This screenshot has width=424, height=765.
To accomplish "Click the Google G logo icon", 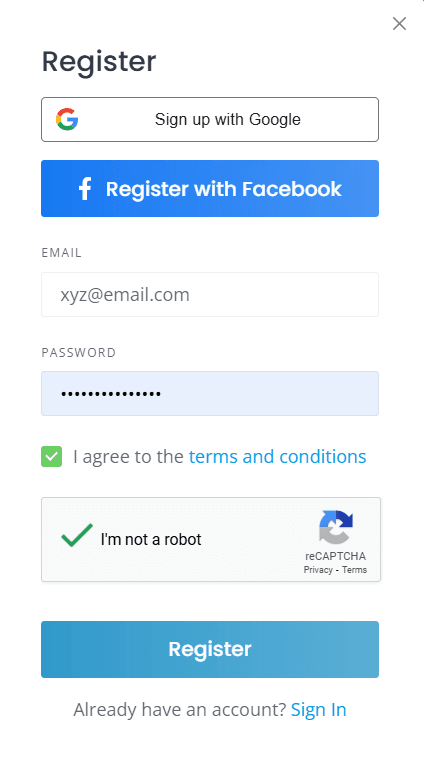I will point(67,120).
